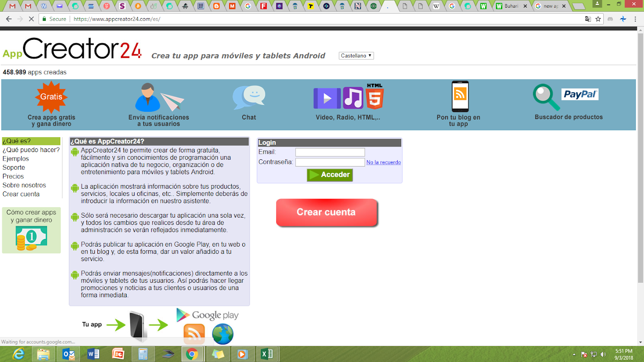Open the Ejemplos menu item

tap(16, 159)
